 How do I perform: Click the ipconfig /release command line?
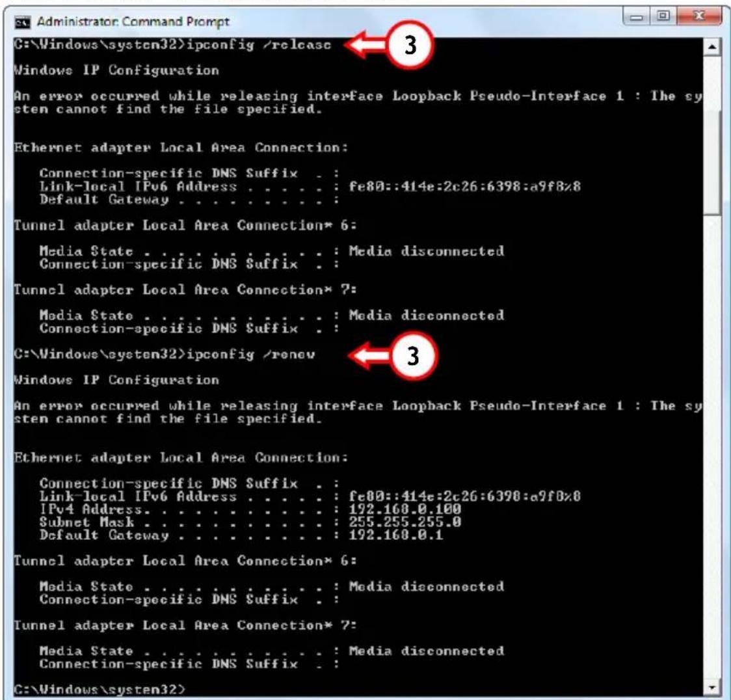pos(172,45)
